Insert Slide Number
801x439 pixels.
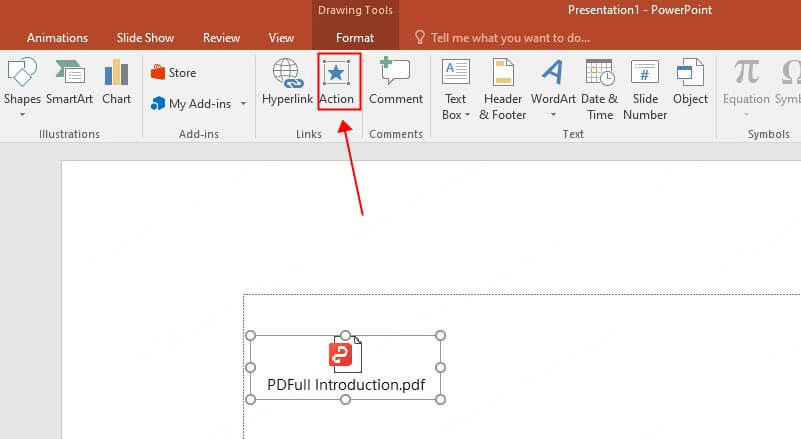(x=645, y=89)
